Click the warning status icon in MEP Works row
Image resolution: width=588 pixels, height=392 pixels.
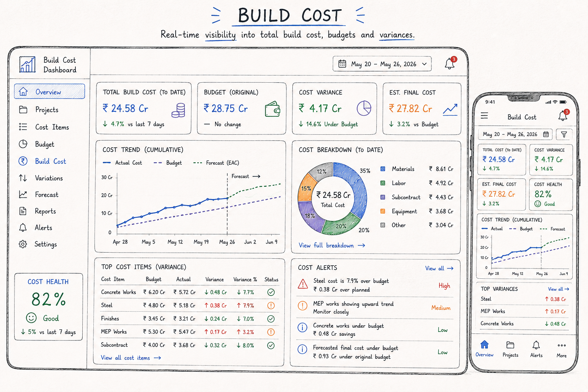pyautogui.click(x=271, y=332)
